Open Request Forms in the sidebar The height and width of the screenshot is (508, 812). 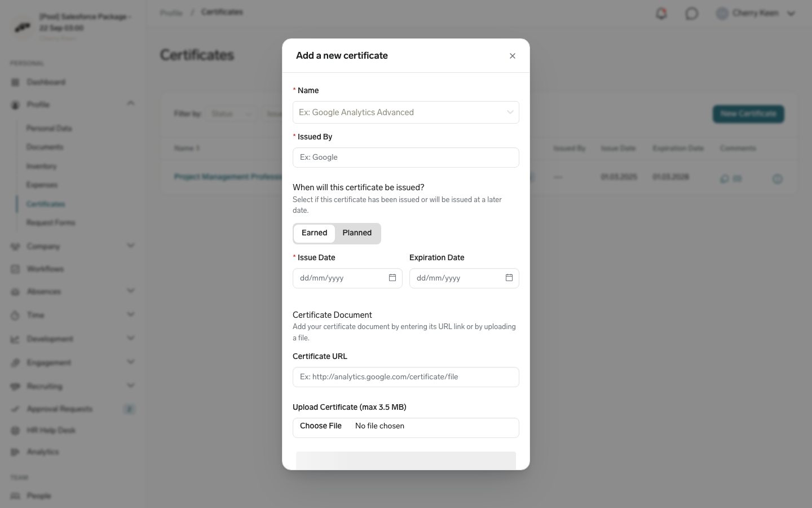tap(51, 223)
